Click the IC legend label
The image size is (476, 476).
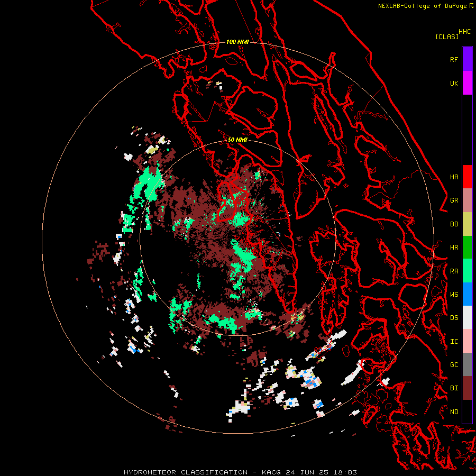click(x=454, y=342)
